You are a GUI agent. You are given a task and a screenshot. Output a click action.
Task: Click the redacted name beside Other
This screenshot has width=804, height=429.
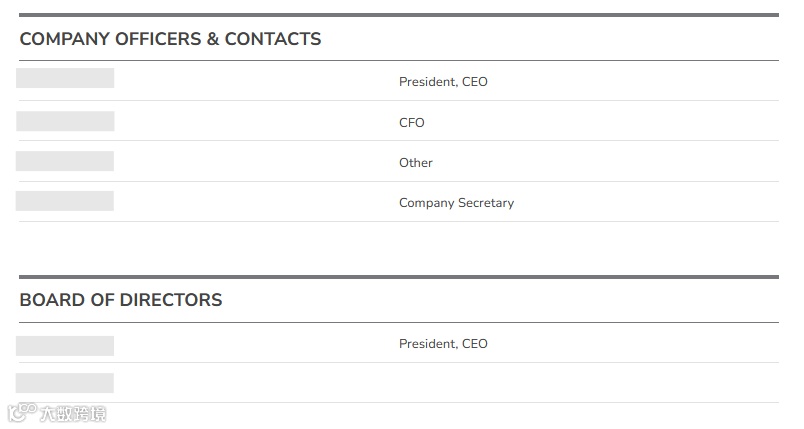(x=65, y=161)
